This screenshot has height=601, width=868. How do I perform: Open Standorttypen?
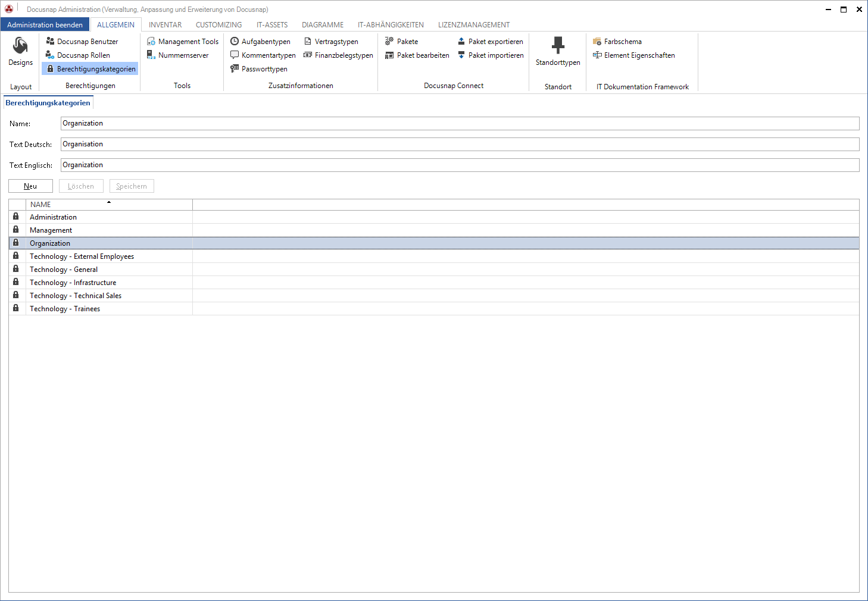[x=558, y=52]
